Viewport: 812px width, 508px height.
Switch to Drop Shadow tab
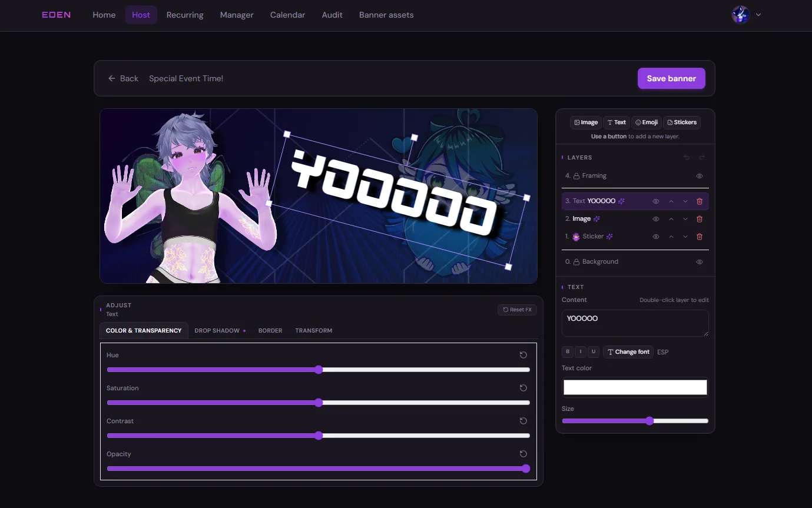point(220,331)
